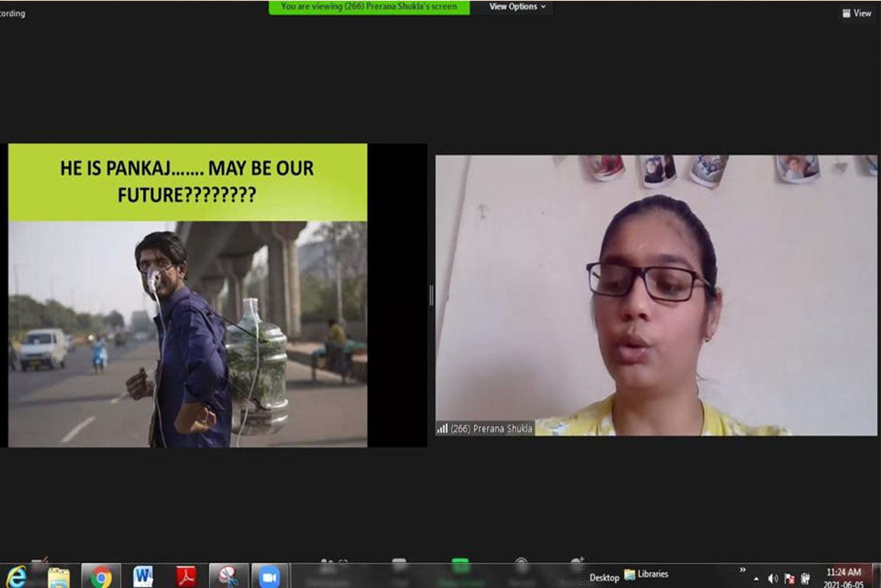Open the Action Center flag icon
Screen dimensions: 881x588
789,579
